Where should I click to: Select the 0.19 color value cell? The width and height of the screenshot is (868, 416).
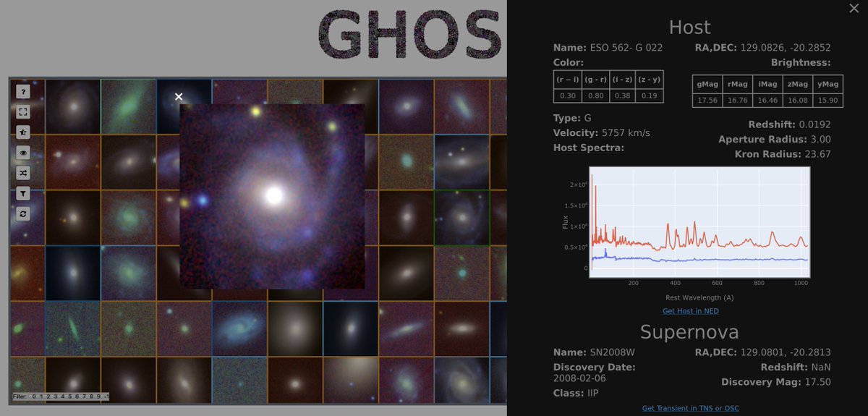coord(650,95)
